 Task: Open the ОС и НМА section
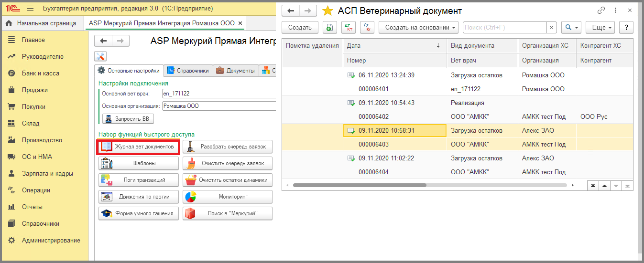coord(37,157)
